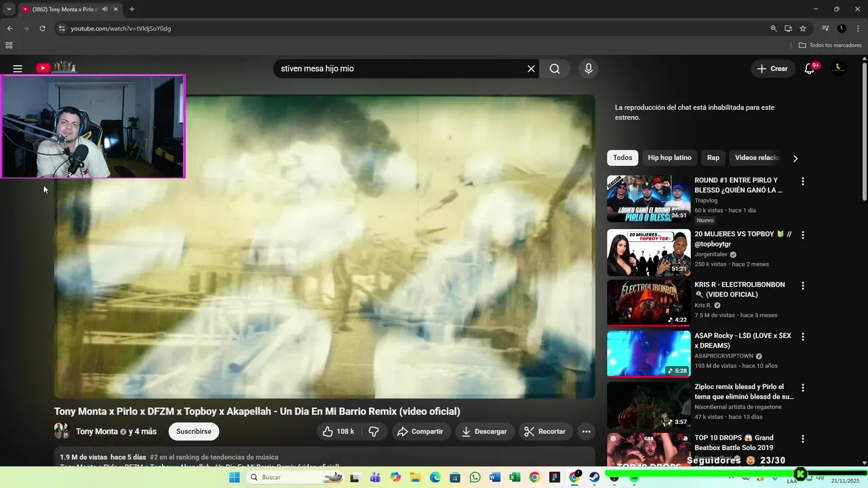
Task: Show more filter chips with arrow
Action: [x=795, y=159]
